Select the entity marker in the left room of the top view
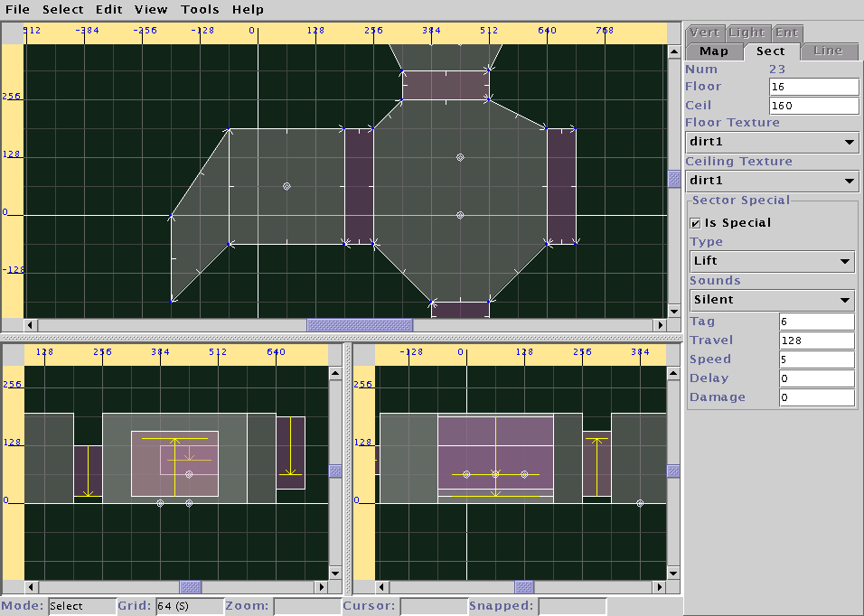Viewport: 864px width, 616px height. point(286,186)
